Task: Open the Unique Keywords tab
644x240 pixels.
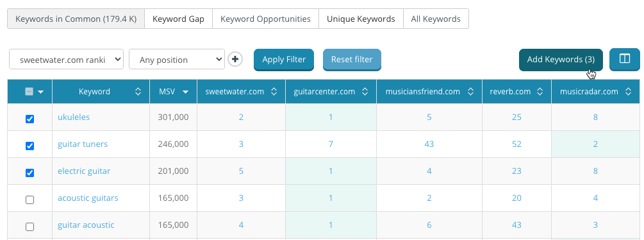Action: coord(361,19)
